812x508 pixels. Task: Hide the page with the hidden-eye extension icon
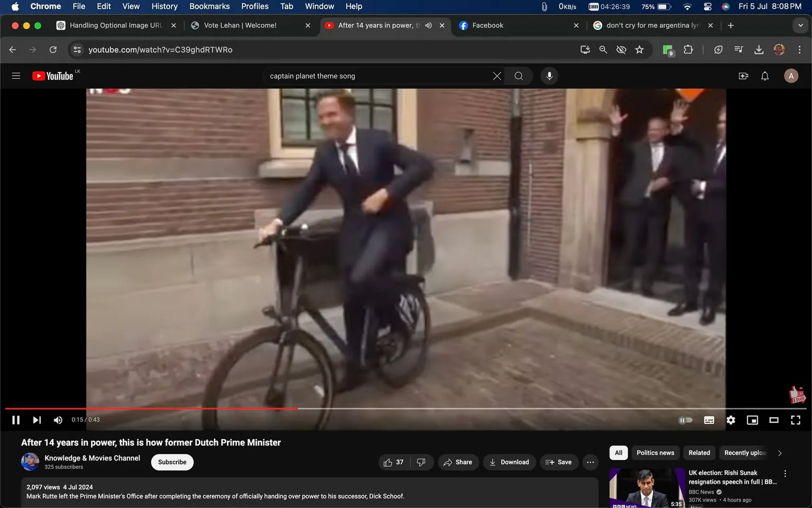tap(621, 50)
